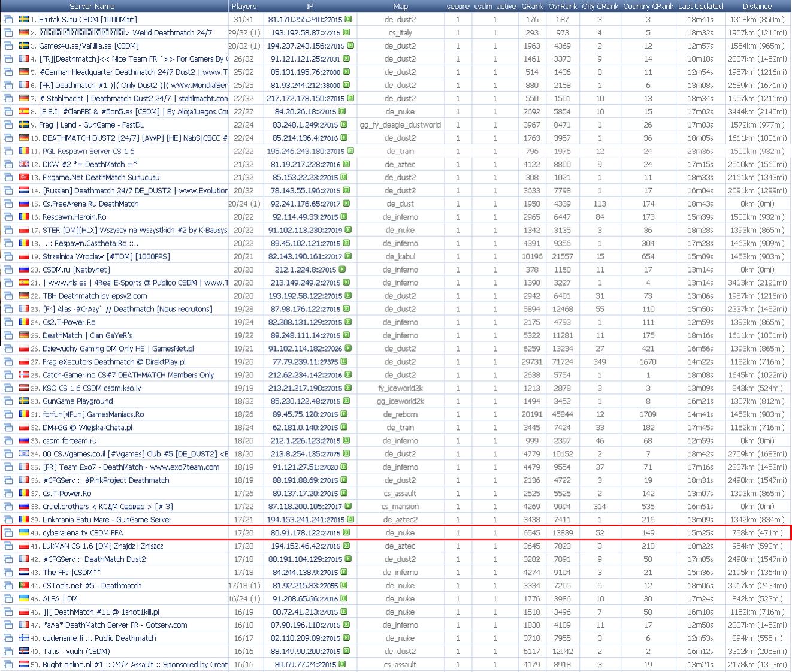792x672 pixels.
Task: Click the green connect icon for 81.170.255.240
Action: [x=347, y=19]
